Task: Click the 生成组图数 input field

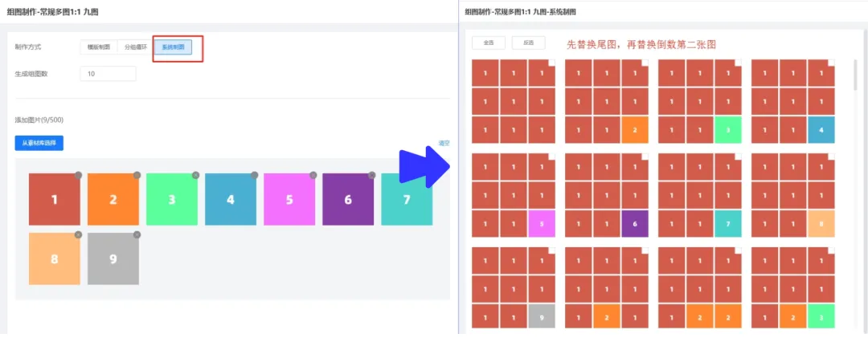Action: tap(108, 74)
